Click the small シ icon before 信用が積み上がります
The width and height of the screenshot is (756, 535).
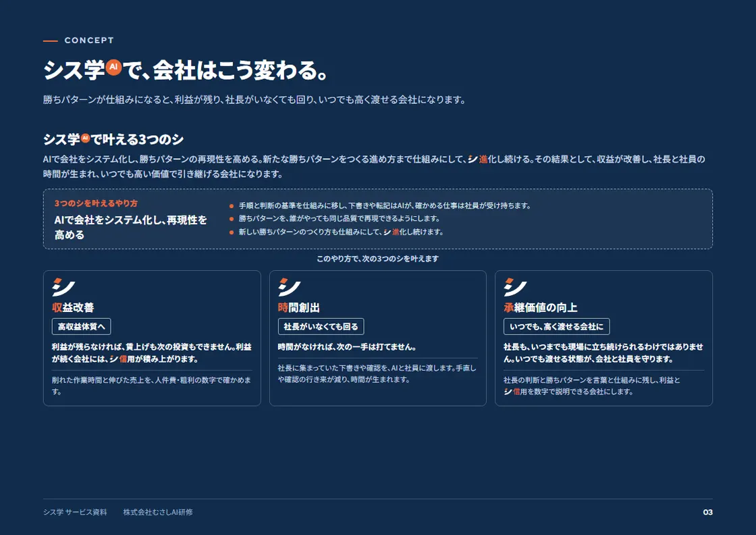point(114,359)
